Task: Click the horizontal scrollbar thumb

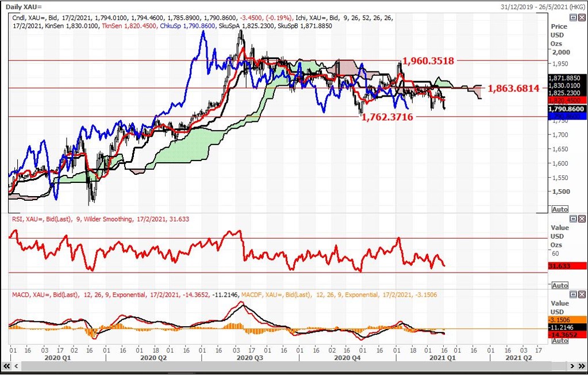Action: [287, 366]
